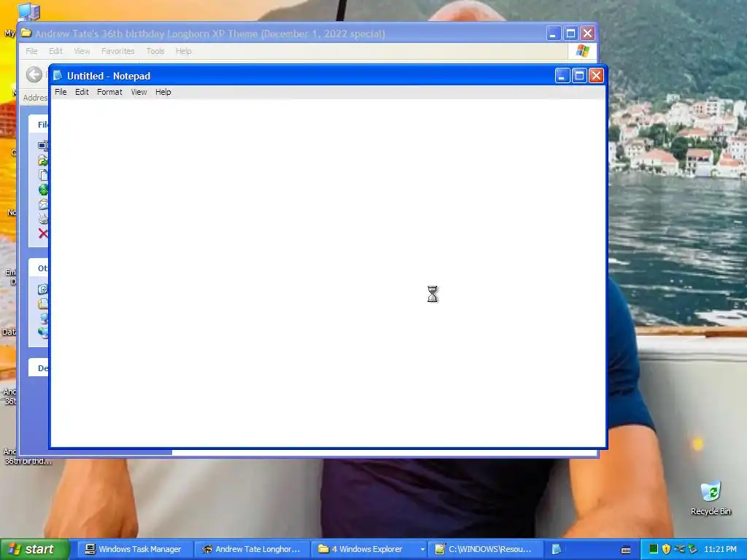Switch to C:\WINDOWS\Resou... taskbar button

coord(485,549)
